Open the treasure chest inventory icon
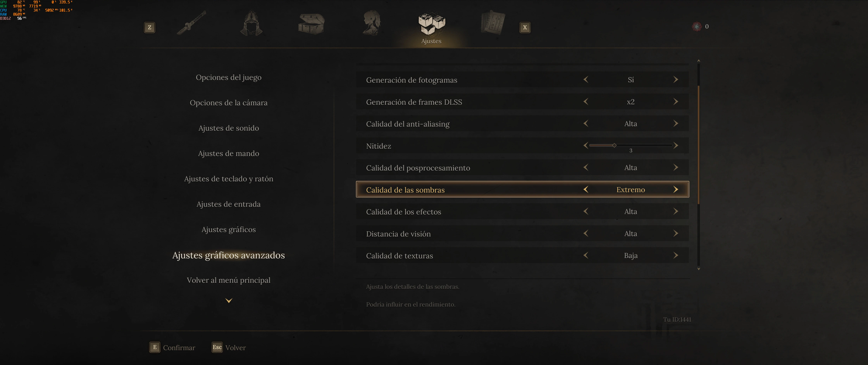Screen dimensions: 868x365 [x=311, y=24]
